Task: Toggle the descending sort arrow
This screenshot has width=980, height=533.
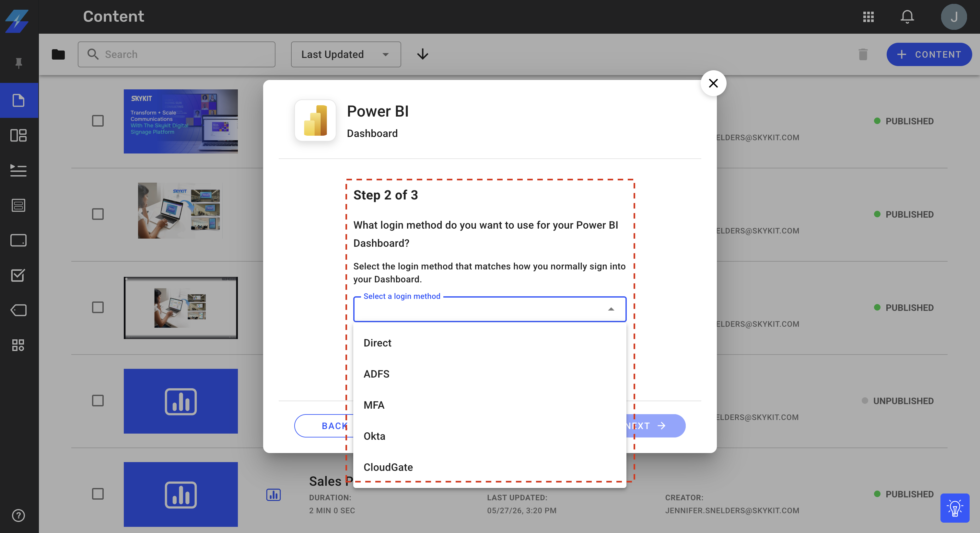Action: click(x=423, y=54)
